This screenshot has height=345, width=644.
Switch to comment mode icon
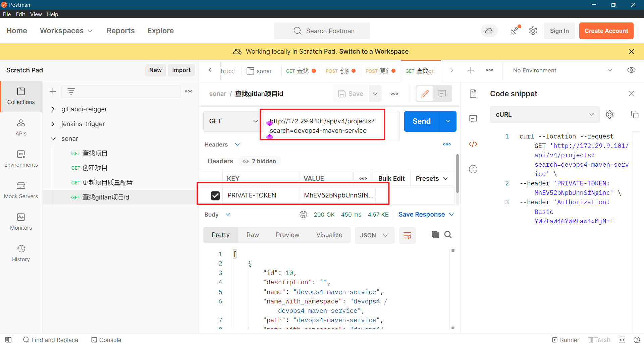[442, 94]
